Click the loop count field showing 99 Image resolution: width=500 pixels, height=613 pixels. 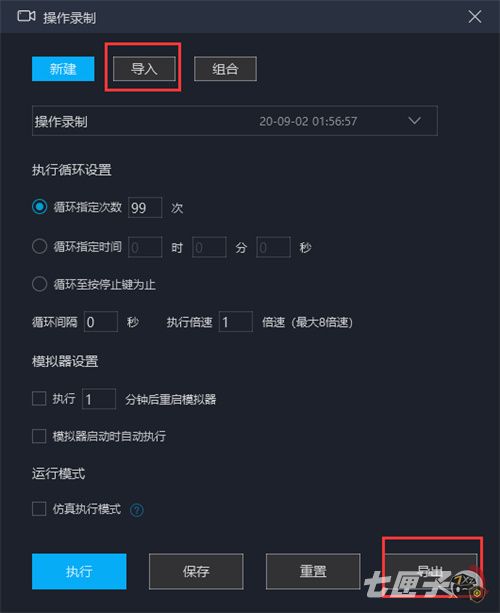pos(145,207)
